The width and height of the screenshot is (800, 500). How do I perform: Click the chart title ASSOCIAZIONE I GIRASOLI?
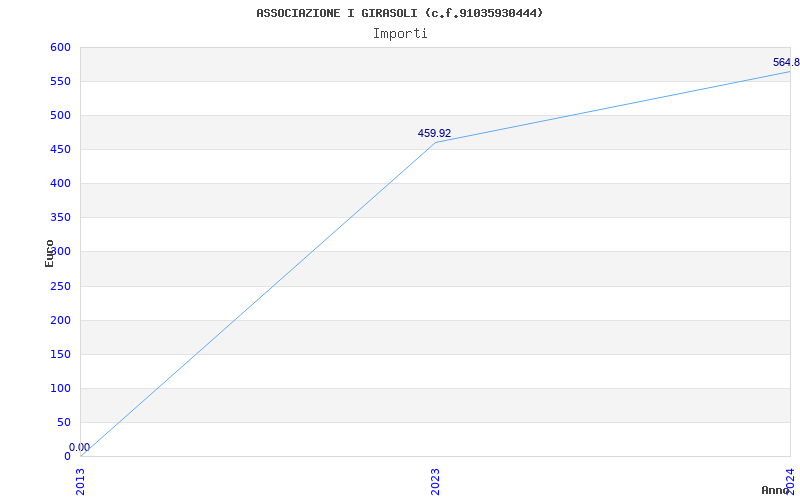399,13
